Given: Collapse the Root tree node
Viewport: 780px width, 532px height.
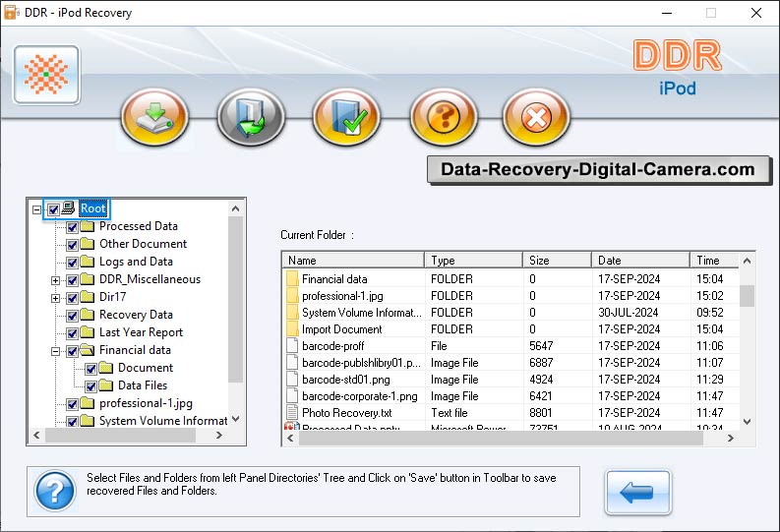Looking at the screenshot, I should [x=36, y=209].
